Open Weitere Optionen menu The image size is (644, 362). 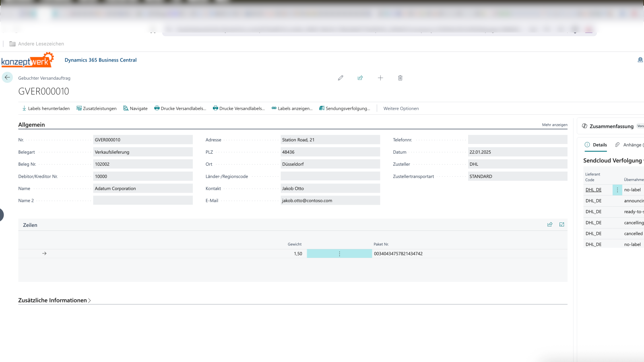point(401,109)
